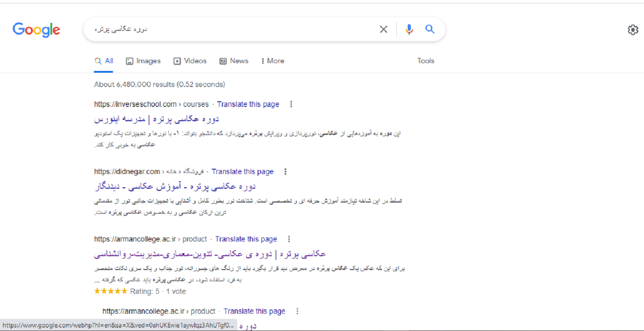Open the More search categories menu

tap(273, 61)
